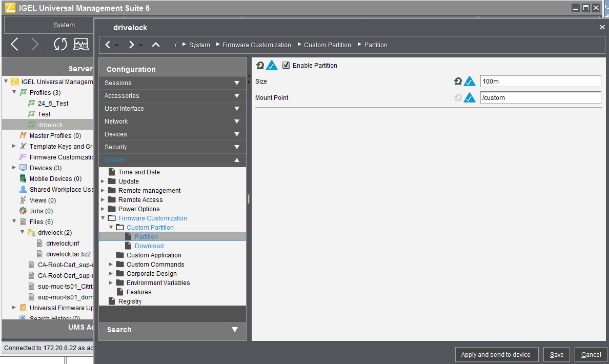Click the refresh icon in main toolbar
This screenshot has height=364, width=609.
pos(60,45)
